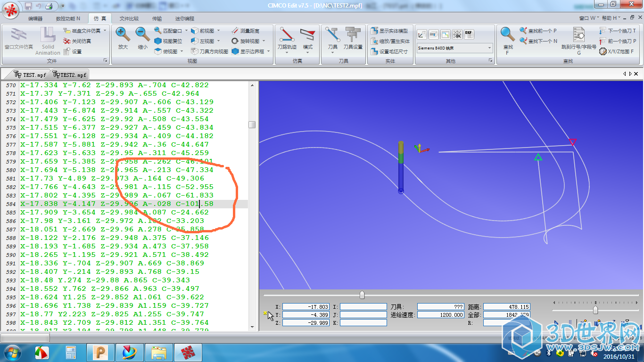Toggle 显示实体模型 solid model display

[389, 31]
